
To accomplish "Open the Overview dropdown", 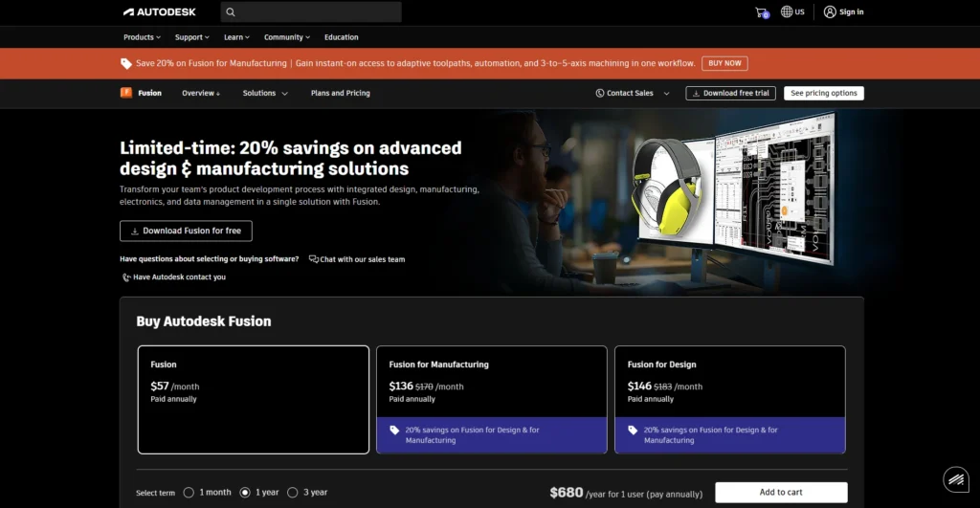I will click(201, 93).
